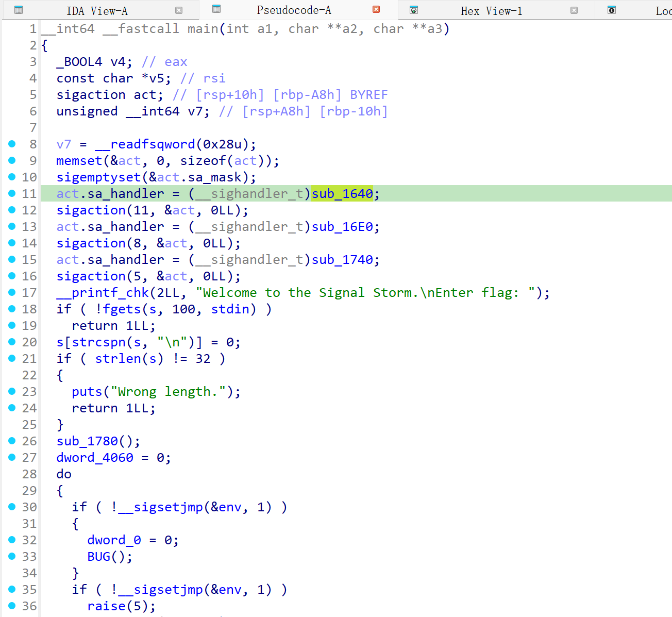Image resolution: width=672 pixels, height=617 pixels.
Task: Toggle the breakpoint dot on line 36
Action: pos(12,606)
